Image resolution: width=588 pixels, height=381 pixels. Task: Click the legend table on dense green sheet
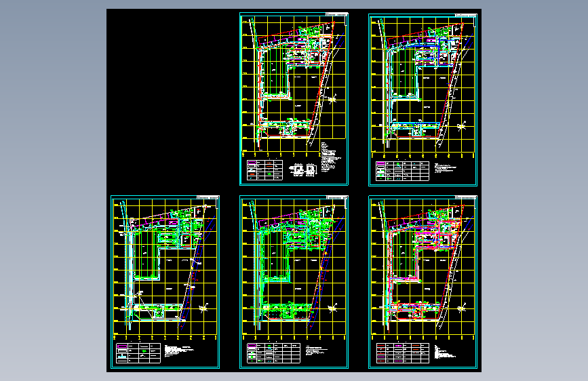pos(273,353)
